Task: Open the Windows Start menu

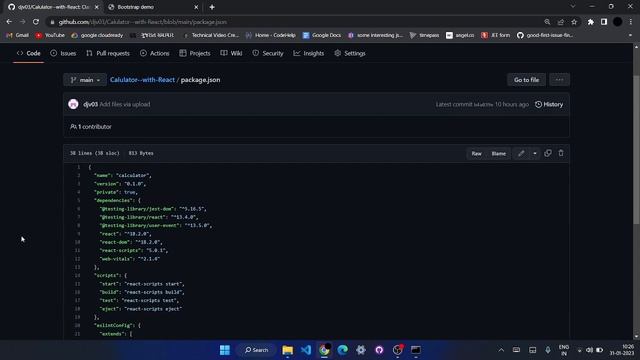Action: coord(224,350)
